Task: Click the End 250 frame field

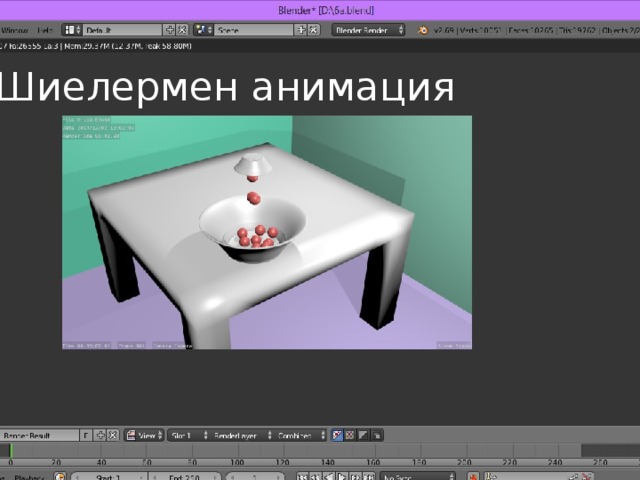Action: point(185,477)
